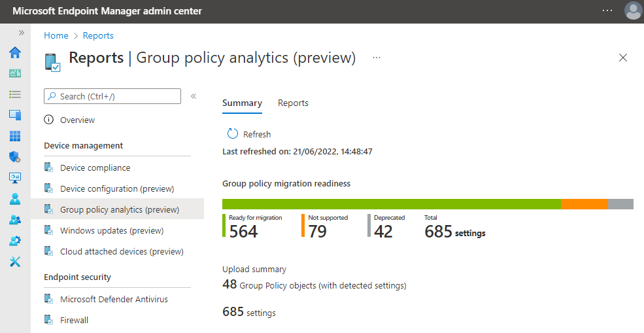Open the Dashboard chart icon in sidebar
The width and height of the screenshot is (644, 333).
pyautogui.click(x=15, y=73)
